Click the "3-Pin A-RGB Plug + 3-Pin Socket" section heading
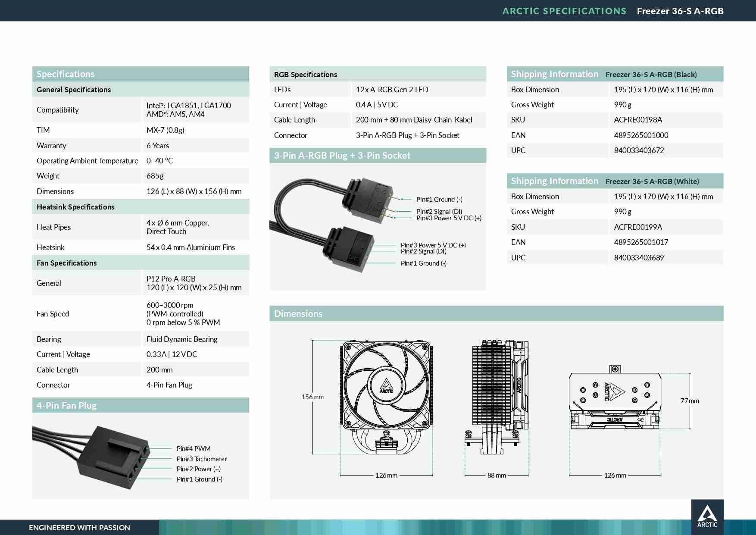This screenshot has width=756, height=535. (342, 155)
